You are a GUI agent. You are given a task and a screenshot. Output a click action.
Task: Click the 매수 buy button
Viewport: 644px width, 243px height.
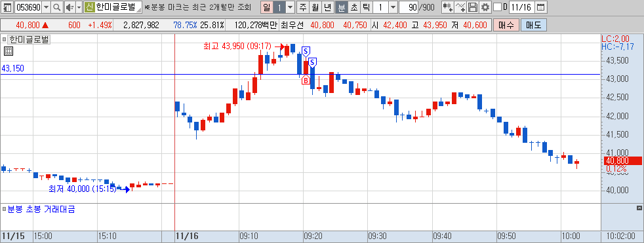click(x=506, y=25)
